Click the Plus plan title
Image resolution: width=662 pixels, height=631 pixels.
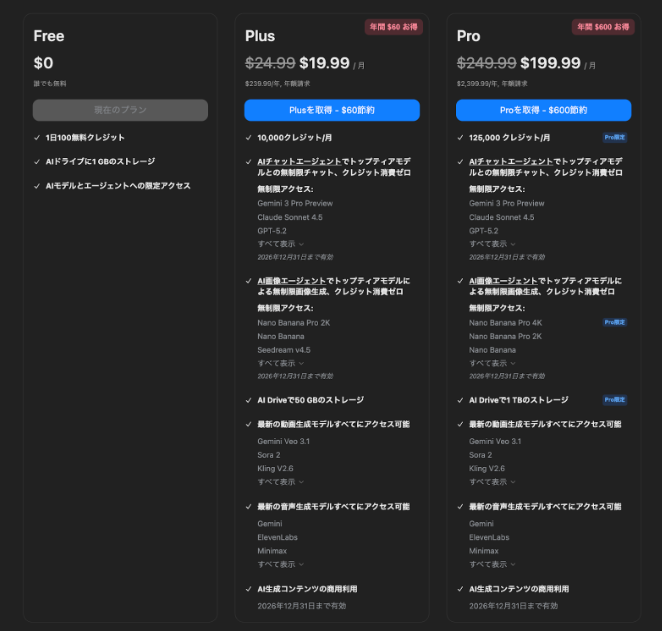click(260, 36)
